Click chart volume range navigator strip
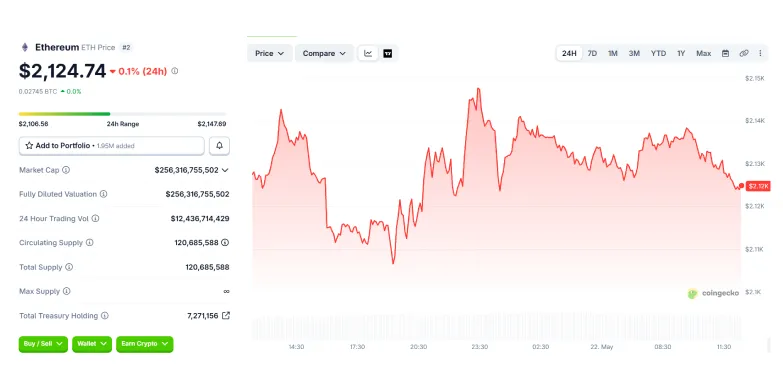 (x=496, y=328)
